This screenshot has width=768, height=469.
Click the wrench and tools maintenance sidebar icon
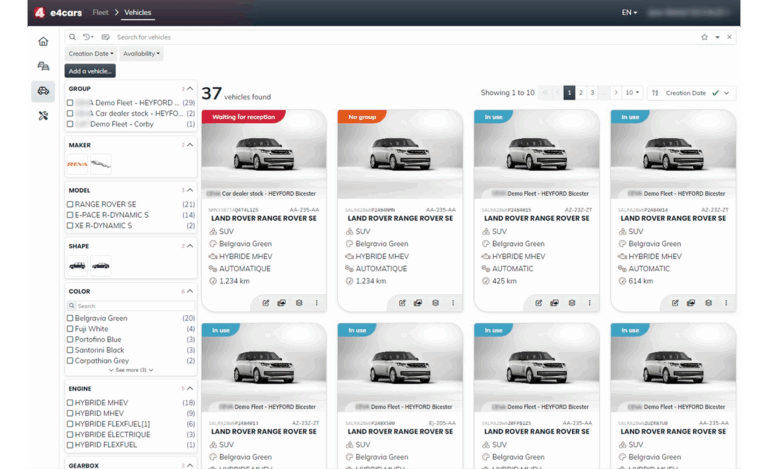tap(43, 116)
